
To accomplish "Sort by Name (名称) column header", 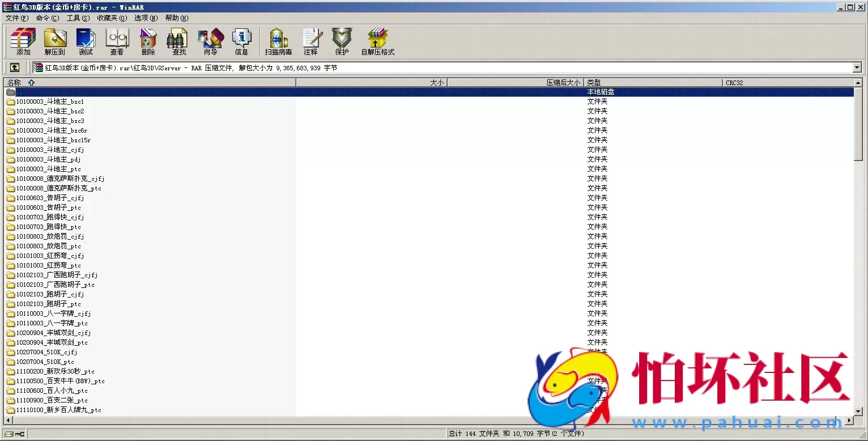I will click(x=14, y=83).
